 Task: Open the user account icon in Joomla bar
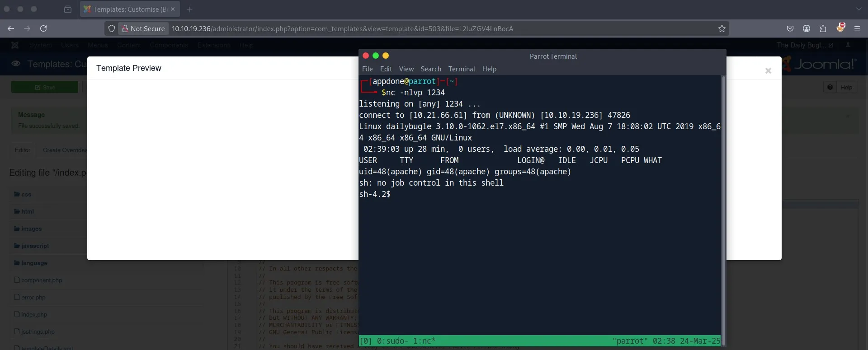click(x=848, y=45)
